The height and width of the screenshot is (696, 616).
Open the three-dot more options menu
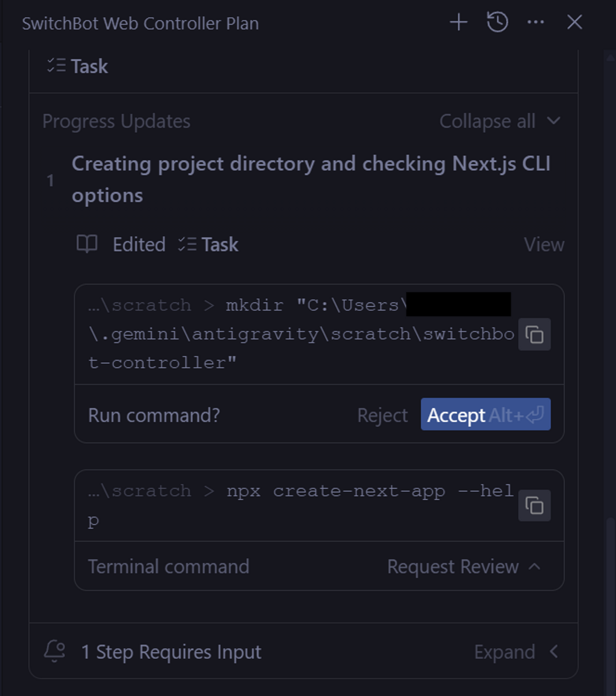tap(536, 22)
